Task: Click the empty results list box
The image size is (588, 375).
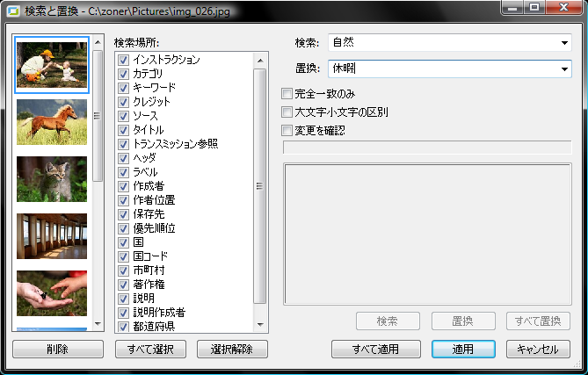Action: [427, 234]
